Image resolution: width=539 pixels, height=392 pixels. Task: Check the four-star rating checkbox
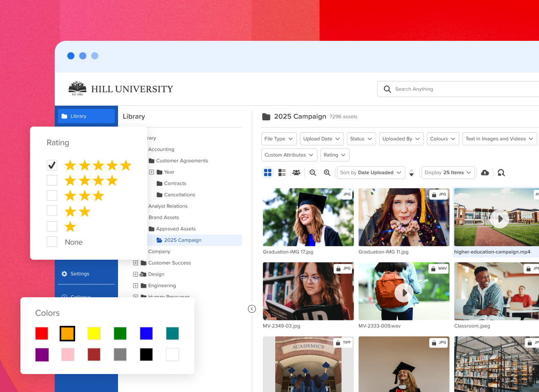52,180
